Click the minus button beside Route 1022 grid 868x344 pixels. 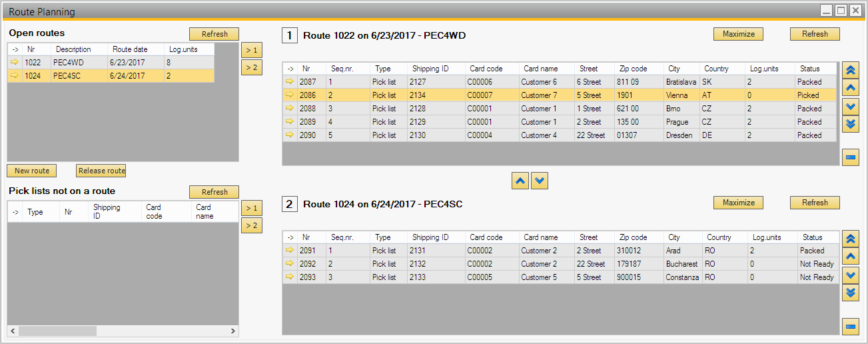coord(851,157)
